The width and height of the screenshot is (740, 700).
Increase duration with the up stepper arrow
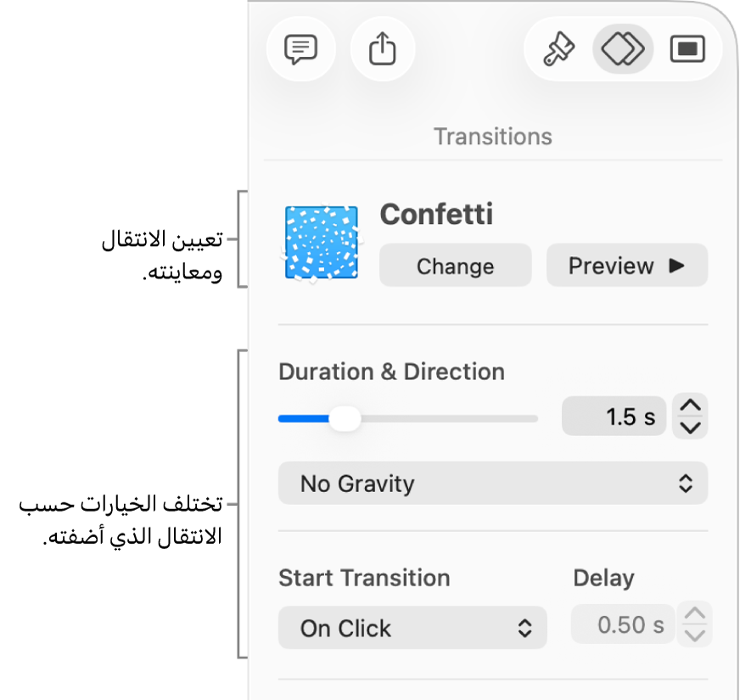click(691, 406)
